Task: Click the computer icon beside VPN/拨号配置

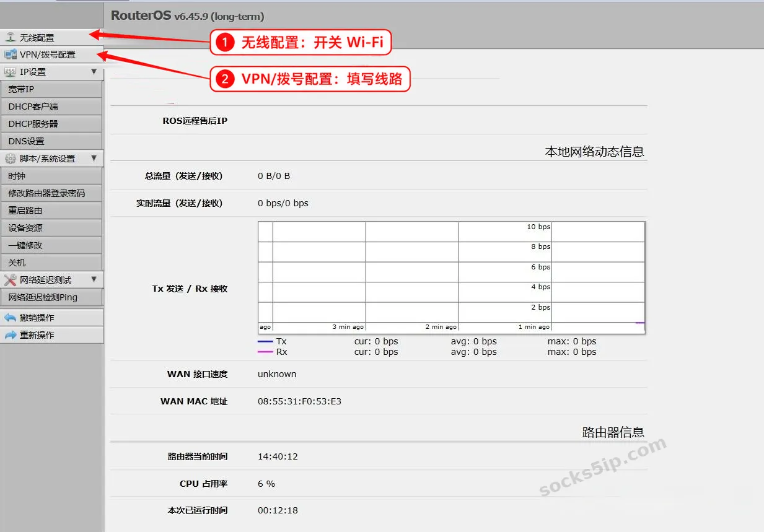Action: [x=11, y=55]
